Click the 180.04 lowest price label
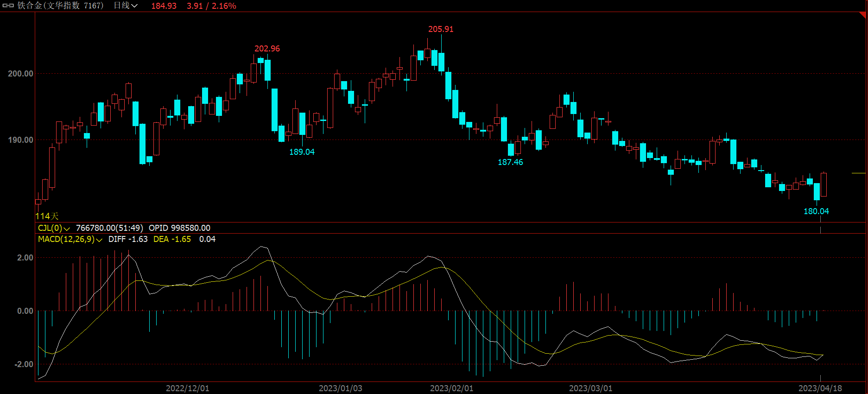 point(816,211)
